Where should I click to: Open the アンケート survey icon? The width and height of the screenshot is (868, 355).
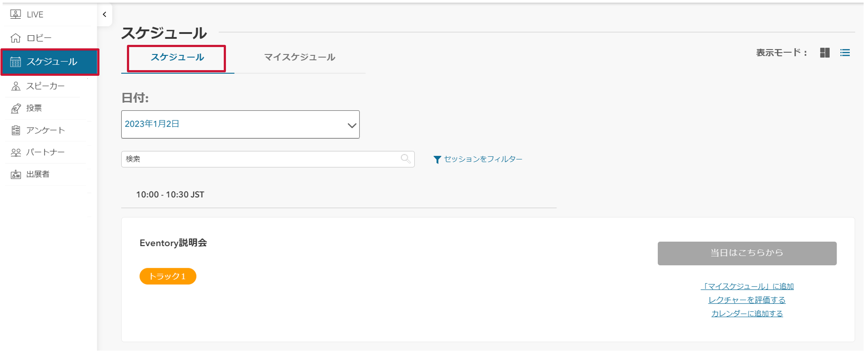(16, 130)
